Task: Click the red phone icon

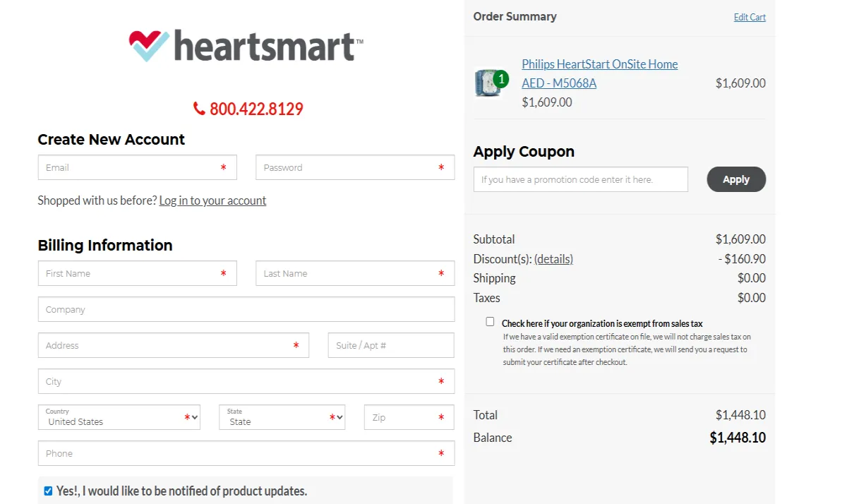Action: pos(200,109)
